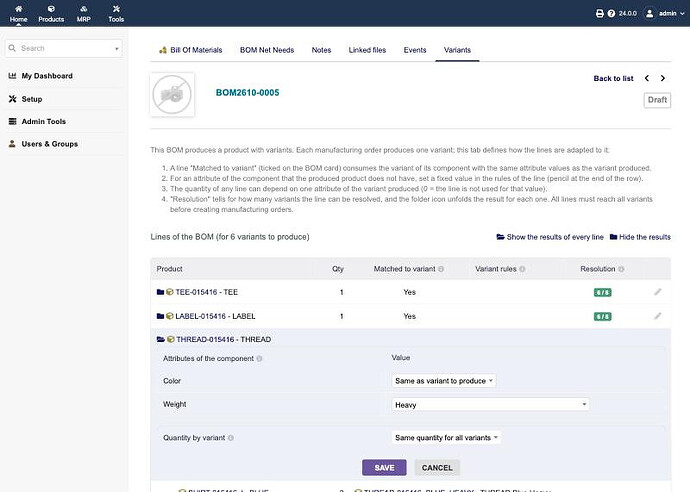Viewport: 690px width, 492px height.
Task: Select the Variants tab
Action: tap(457, 50)
